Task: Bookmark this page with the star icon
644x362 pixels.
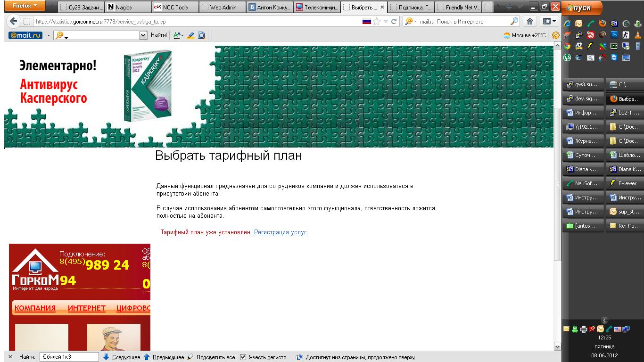Action: (377, 21)
